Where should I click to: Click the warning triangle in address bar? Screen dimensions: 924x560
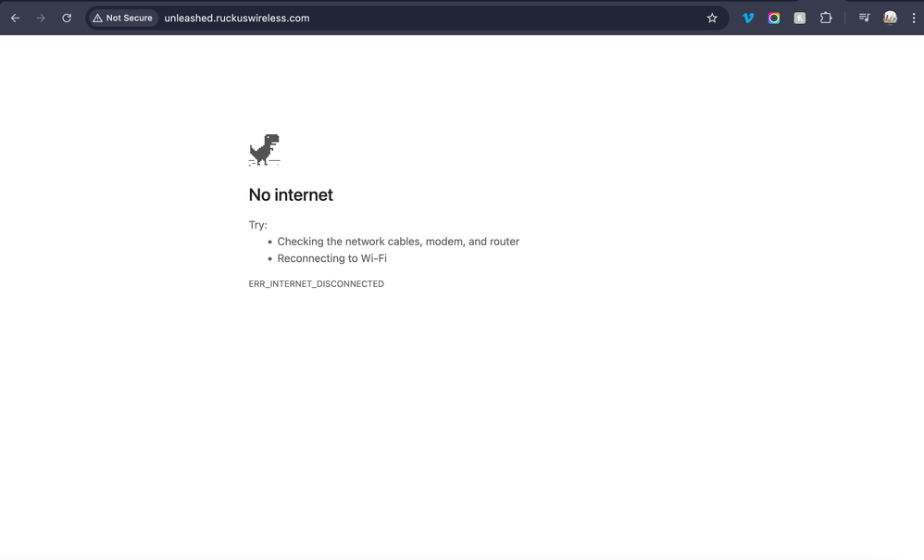point(98,19)
